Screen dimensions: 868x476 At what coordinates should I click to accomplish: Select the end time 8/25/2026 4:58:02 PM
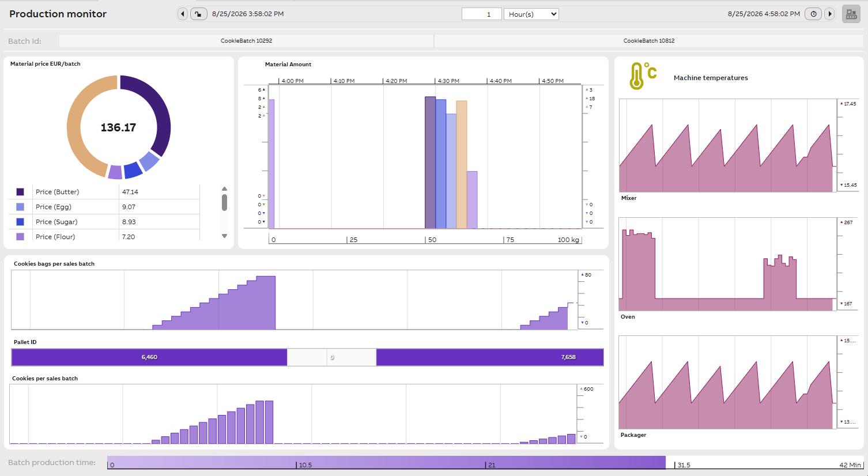pyautogui.click(x=764, y=14)
